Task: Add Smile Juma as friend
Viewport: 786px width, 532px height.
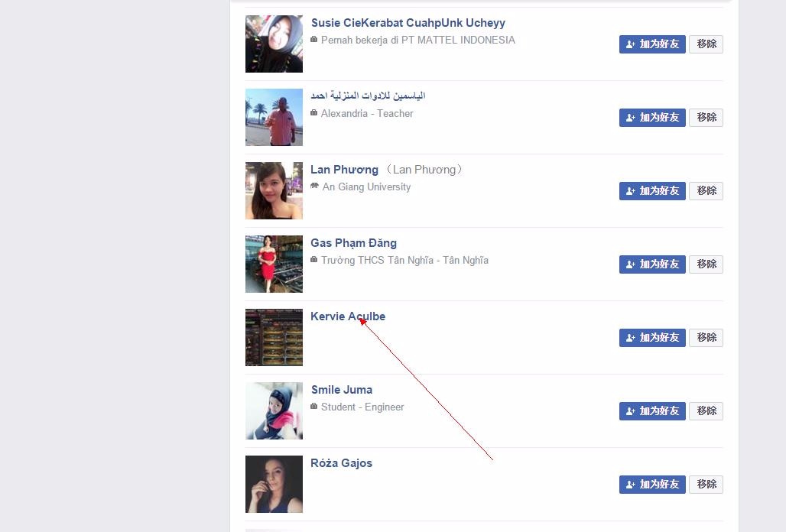Action: click(652, 411)
